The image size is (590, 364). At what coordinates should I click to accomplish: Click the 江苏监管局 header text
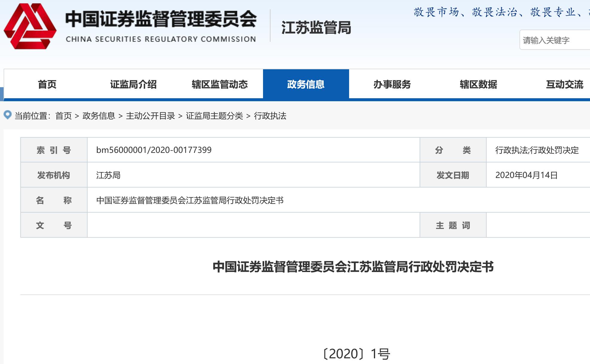tap(316, 27)
